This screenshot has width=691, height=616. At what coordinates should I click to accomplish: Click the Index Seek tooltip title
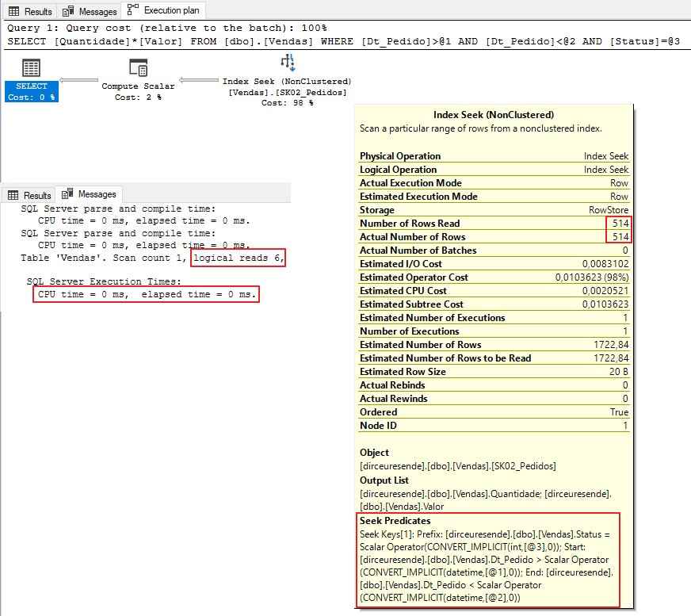pyautogui.click(x=494, y=115)
